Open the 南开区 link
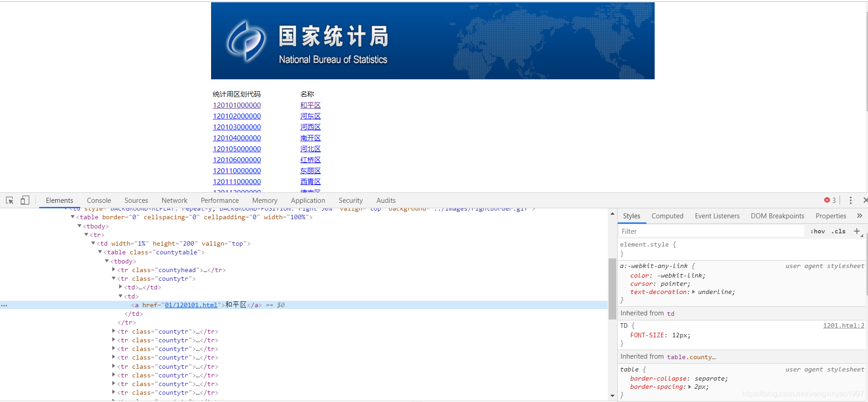Image resolution: width=868 pixels, height=402 pixels. pos(310,138)
